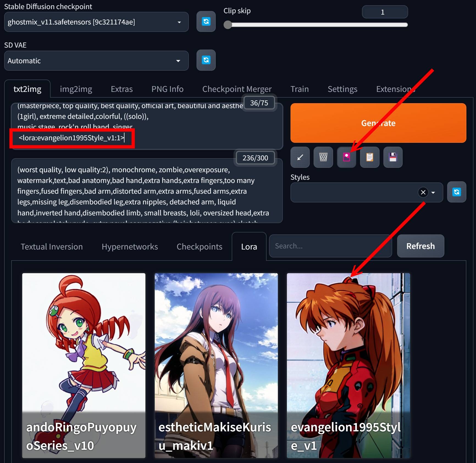The image size is (476, 463).
Task: Clear prompt with the trash bin icon
Action: pos(323,157)
